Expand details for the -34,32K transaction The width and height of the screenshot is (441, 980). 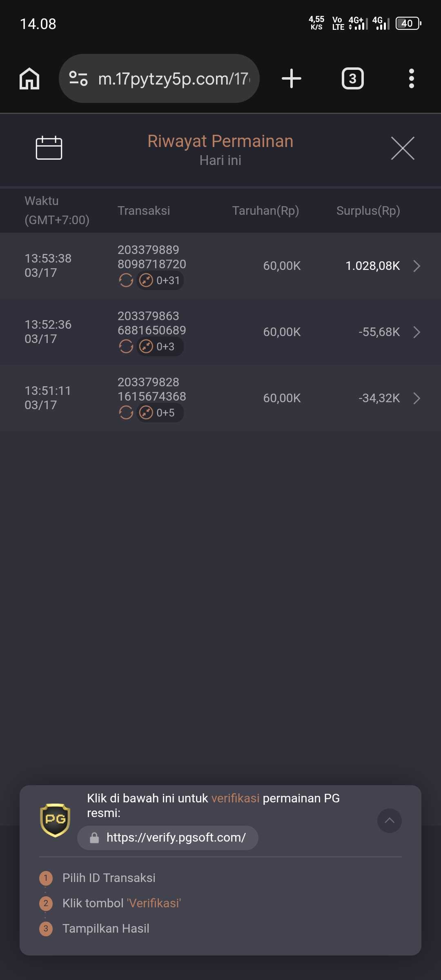pyautogui.click(x=416, y=399)
